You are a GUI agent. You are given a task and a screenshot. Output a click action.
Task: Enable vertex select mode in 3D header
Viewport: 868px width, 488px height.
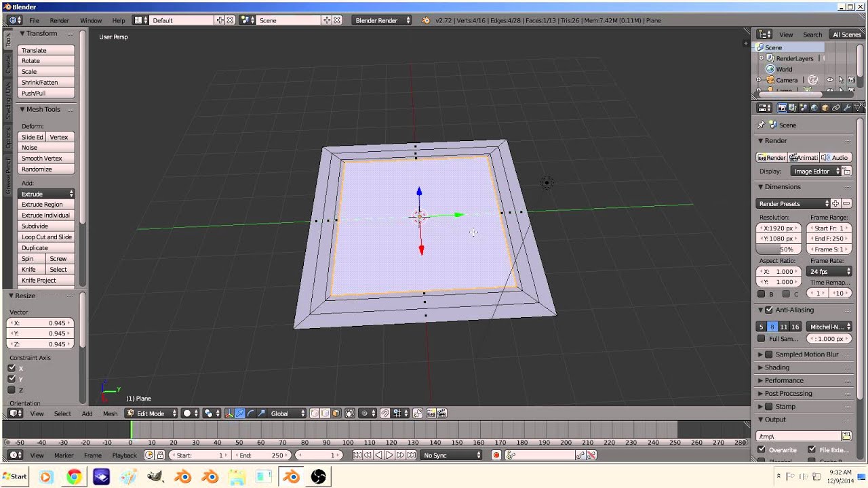[x=315, y=413]
